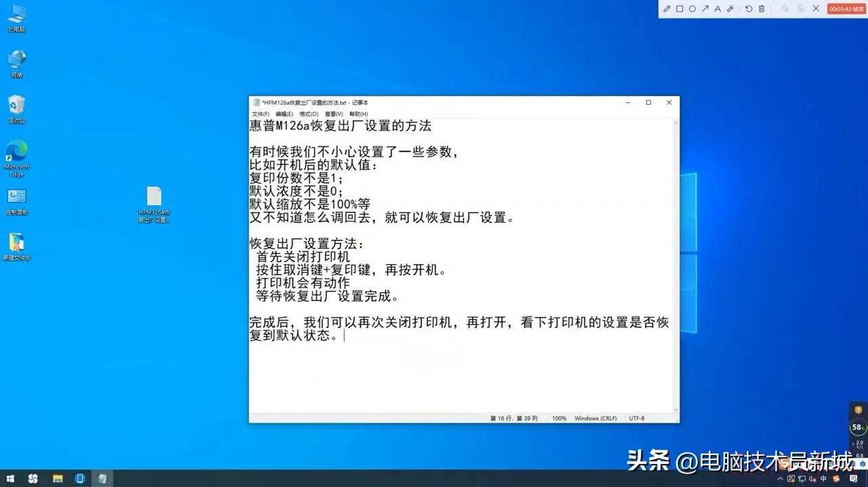Click the title line '惠普M126a恢复出厂设置的方法'
Image resolution: width=868 pixels, height=487 pixels.
[341, 126]
